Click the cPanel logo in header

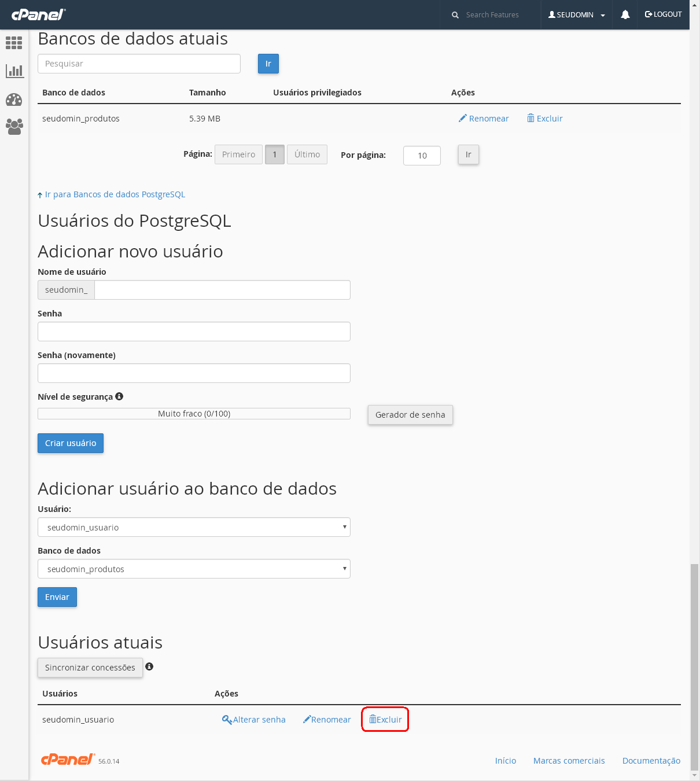point(38,14)
